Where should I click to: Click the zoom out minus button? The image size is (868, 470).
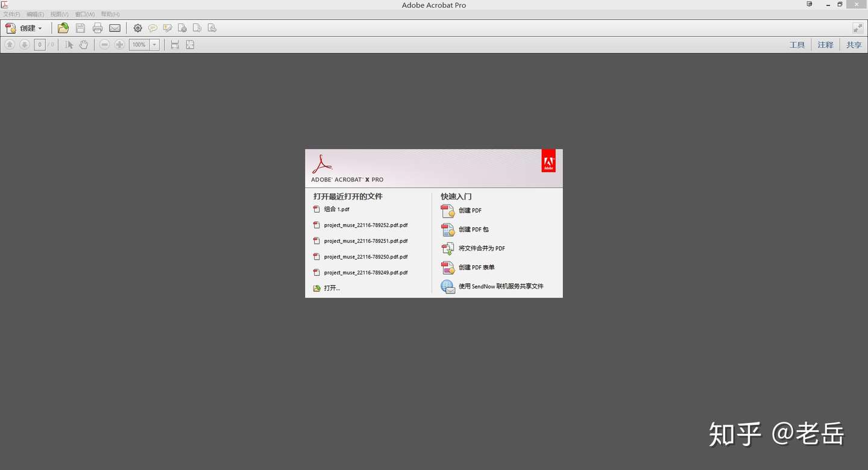pos(105,45)
